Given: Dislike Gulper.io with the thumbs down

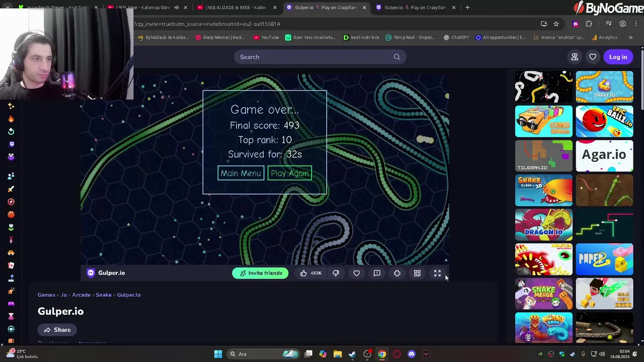Looking at the screenshot, I should (336, 273).
